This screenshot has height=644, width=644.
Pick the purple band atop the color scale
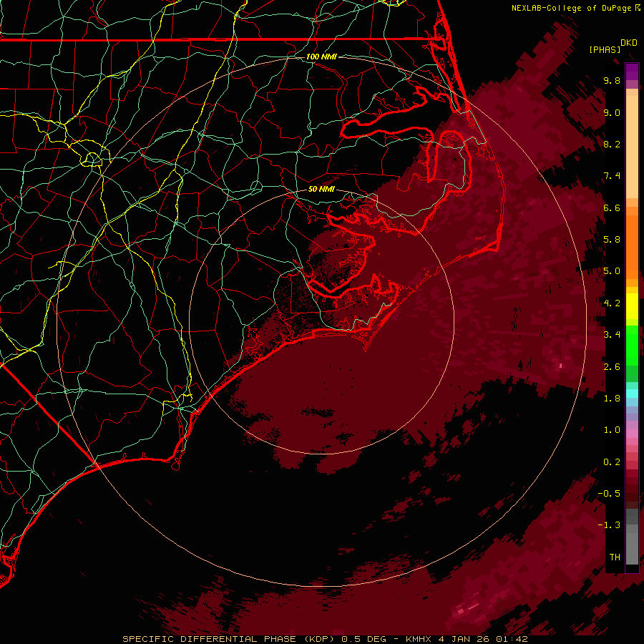click(x=632, y=72)
